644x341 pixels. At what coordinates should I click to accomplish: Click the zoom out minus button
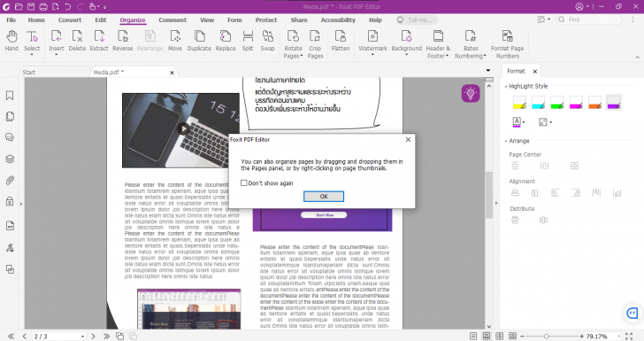point(523,336)
